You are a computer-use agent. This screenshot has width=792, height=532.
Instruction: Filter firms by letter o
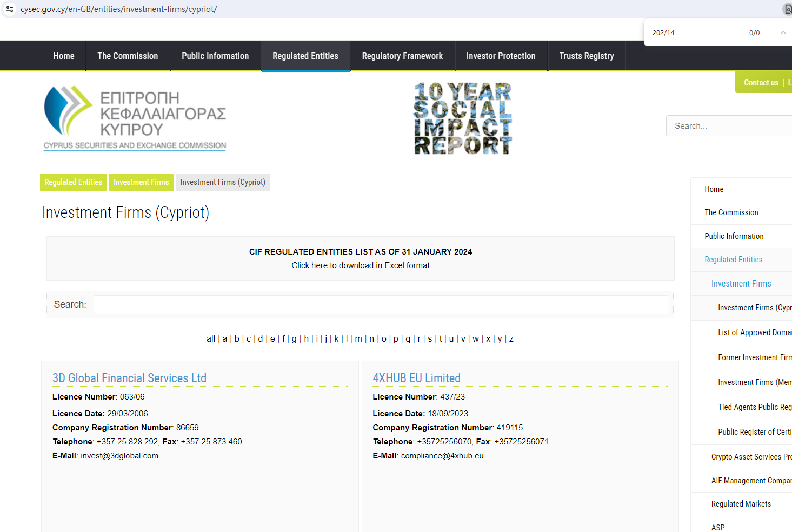click(x=384, y=339)
